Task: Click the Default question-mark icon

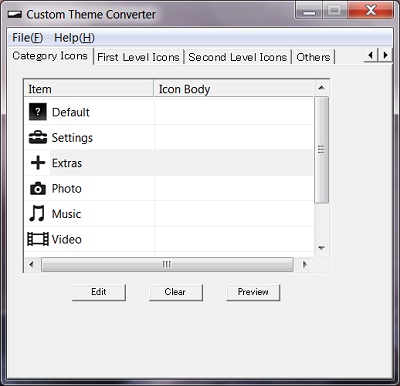Action: pos(38,112)
